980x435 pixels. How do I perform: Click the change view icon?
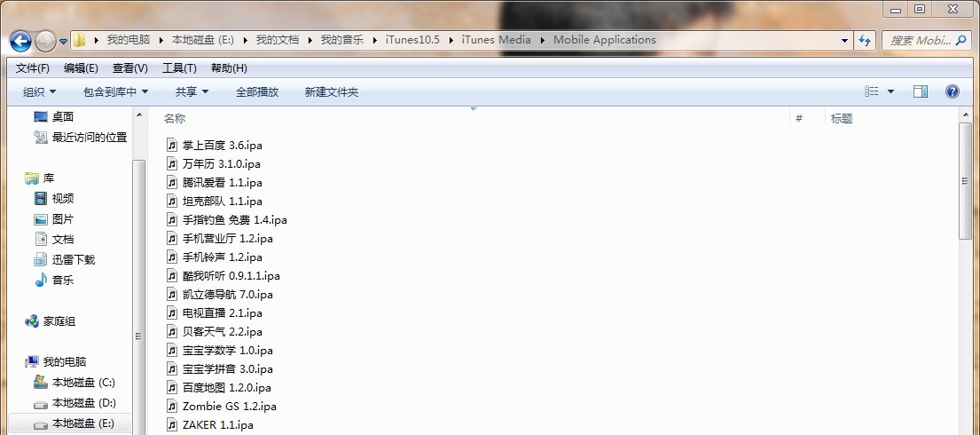[x=872, y=91]
